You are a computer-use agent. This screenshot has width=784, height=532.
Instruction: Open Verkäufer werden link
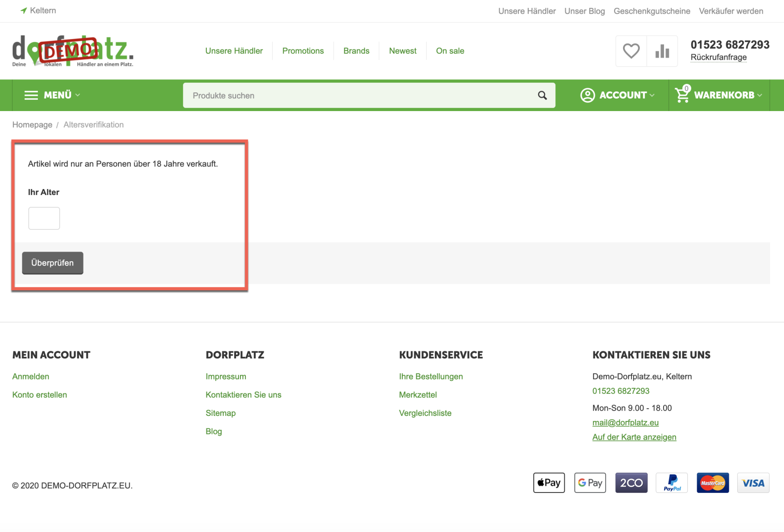731,11
